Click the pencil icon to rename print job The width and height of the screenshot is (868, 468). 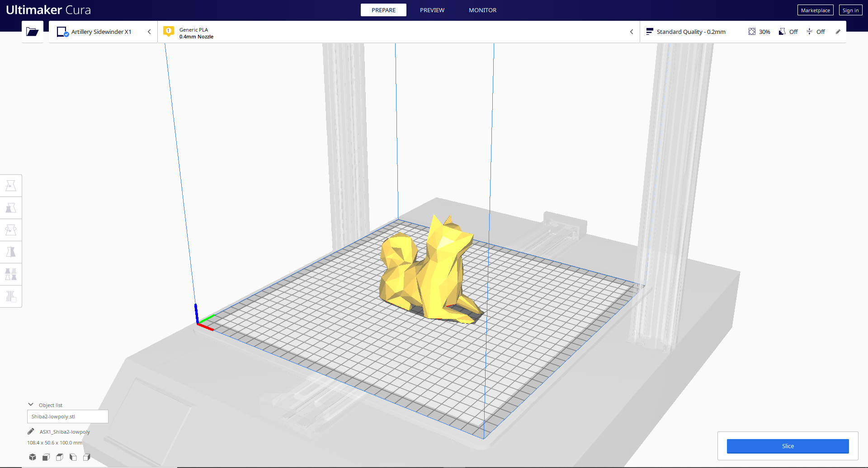tap(31, 431)
